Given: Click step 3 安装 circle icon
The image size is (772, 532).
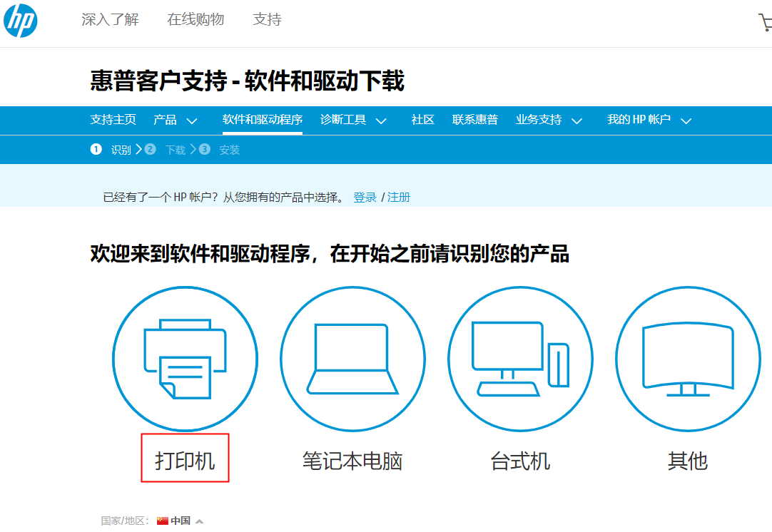Looking at the screenshot, I should [205, 150].
